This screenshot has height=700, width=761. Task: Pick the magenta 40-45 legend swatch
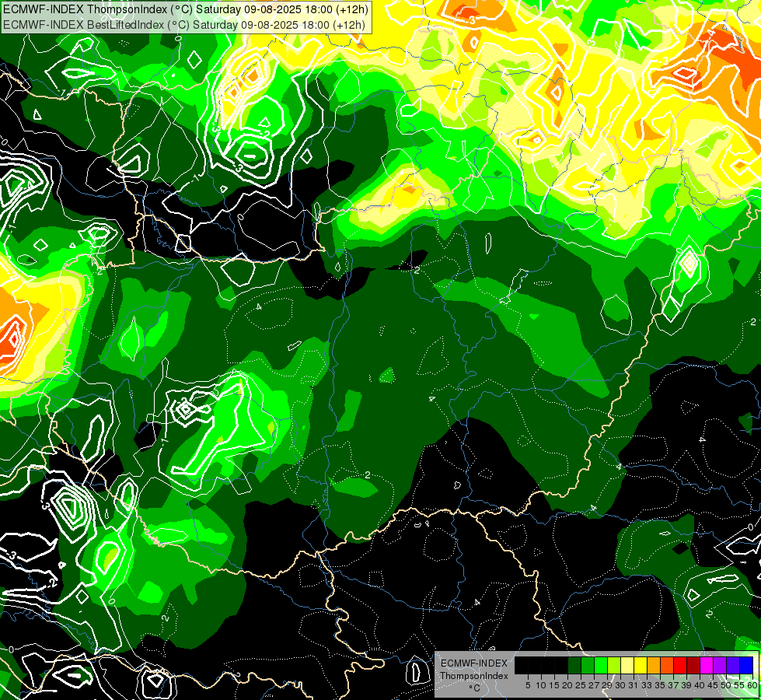tap(707, 665)
